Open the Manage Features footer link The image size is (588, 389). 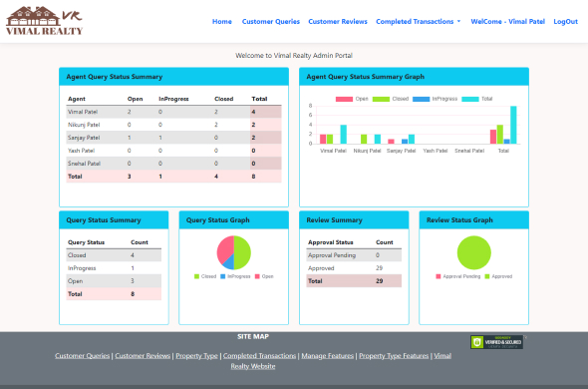tap(327, 356)
